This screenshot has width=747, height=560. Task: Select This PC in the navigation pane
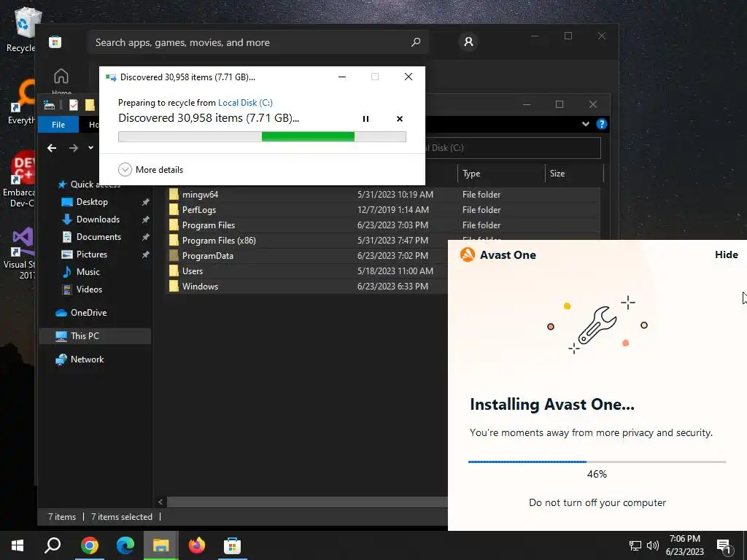click(x=94, y=336)
